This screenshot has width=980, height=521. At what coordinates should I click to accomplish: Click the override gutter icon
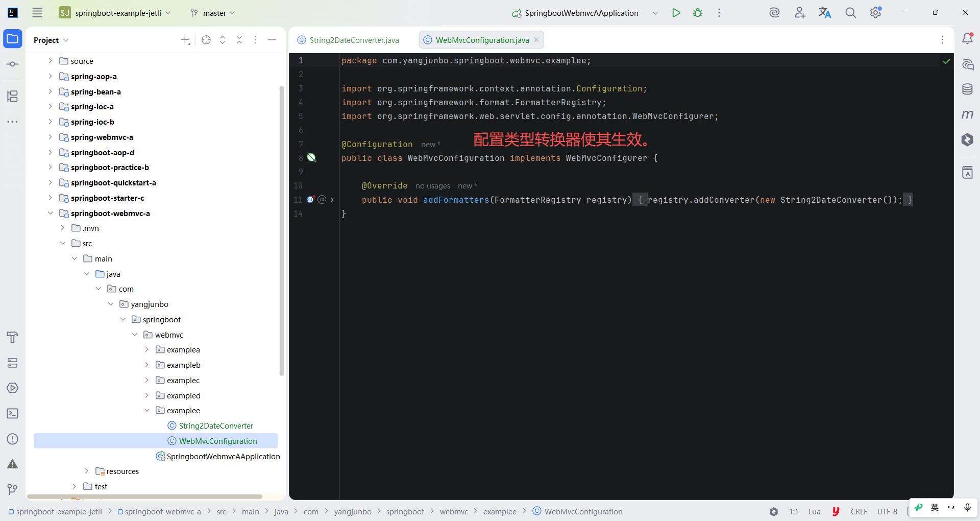point(311,200)
